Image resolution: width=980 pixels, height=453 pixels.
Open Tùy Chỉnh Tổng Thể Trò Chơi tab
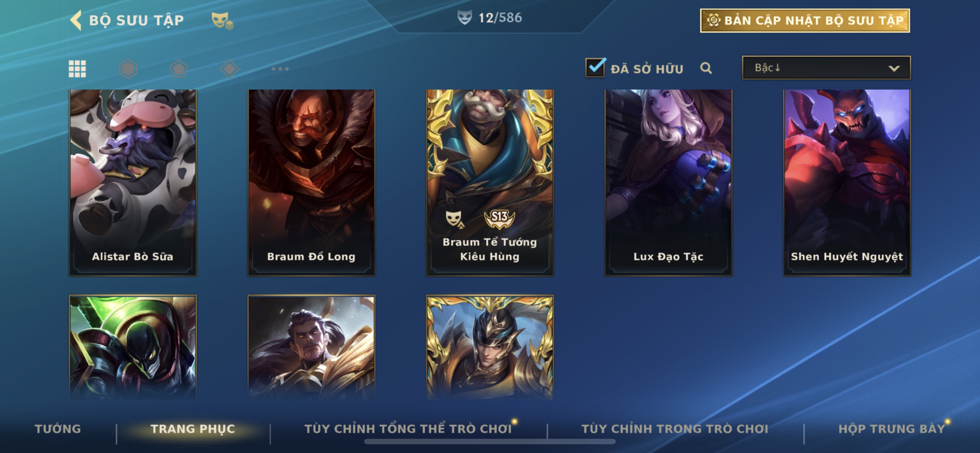click(408, 429)
